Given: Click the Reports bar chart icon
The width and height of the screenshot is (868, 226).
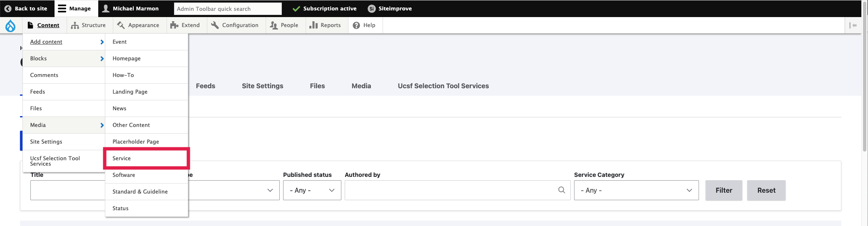Looking at the screenshot, I should click(313, 25).
